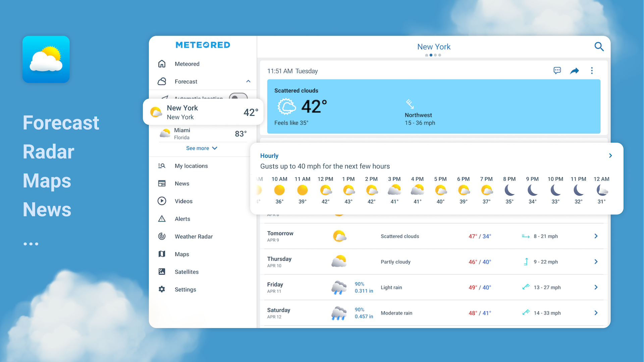Click the gusts up to 40 mph summary
The image size is (644, 362).
[x=325, y=166]
